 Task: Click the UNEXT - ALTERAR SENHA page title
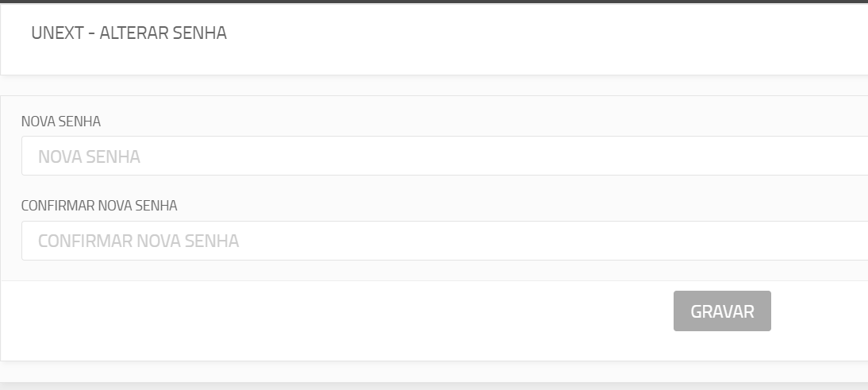(129, 33)
